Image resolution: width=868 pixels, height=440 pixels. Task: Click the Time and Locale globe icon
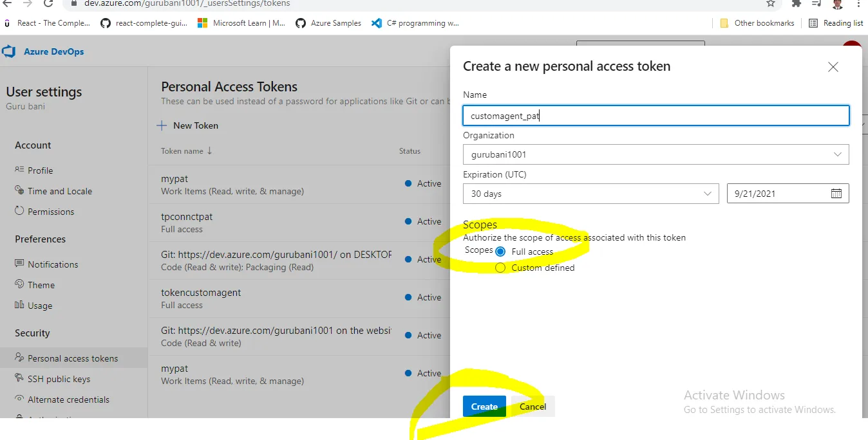click(19, 190)
